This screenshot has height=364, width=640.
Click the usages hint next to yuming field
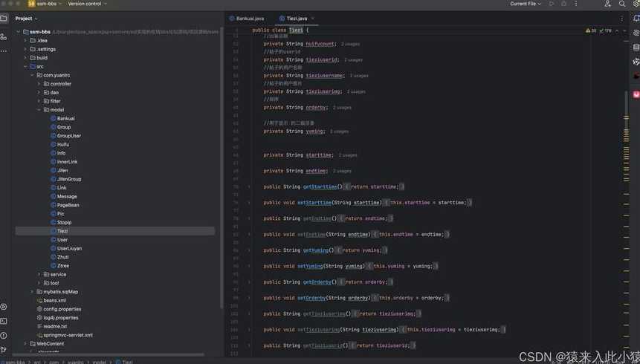(x=339, y=131)
